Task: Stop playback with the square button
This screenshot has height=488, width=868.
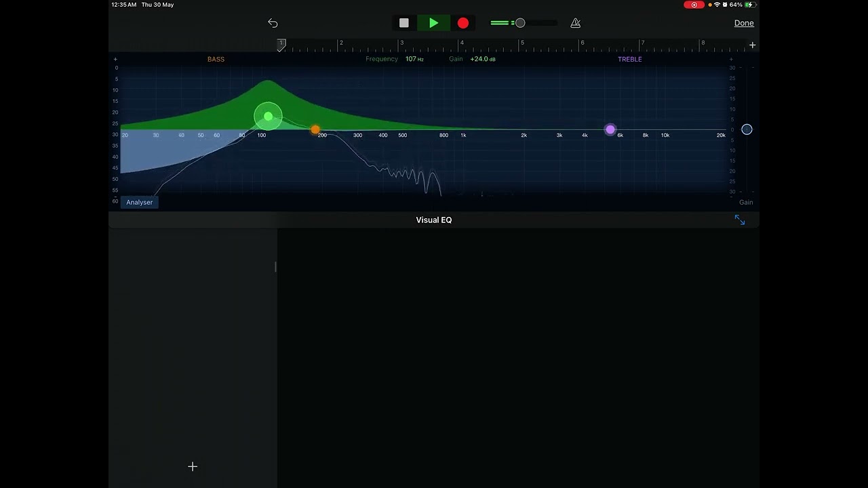Action: [x=404, y=23]
